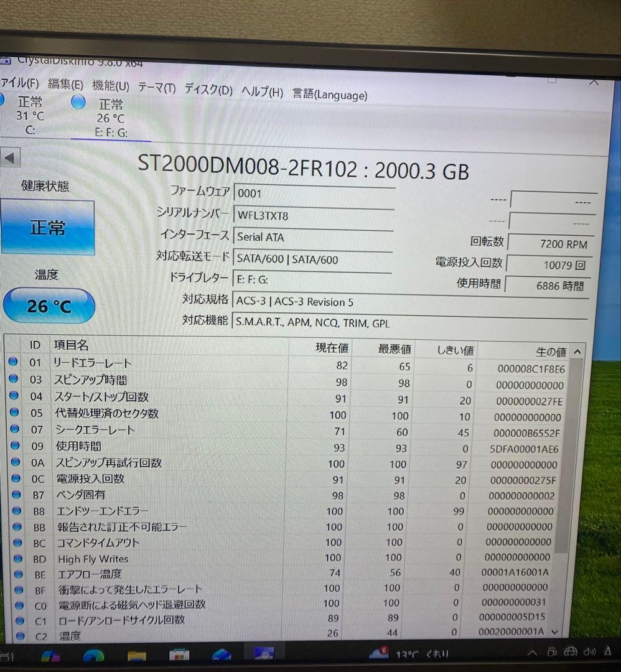Click status dot for ID 05 代替処理済のセクタ数
Screen dimensions: 621x672
coord(14,412)
